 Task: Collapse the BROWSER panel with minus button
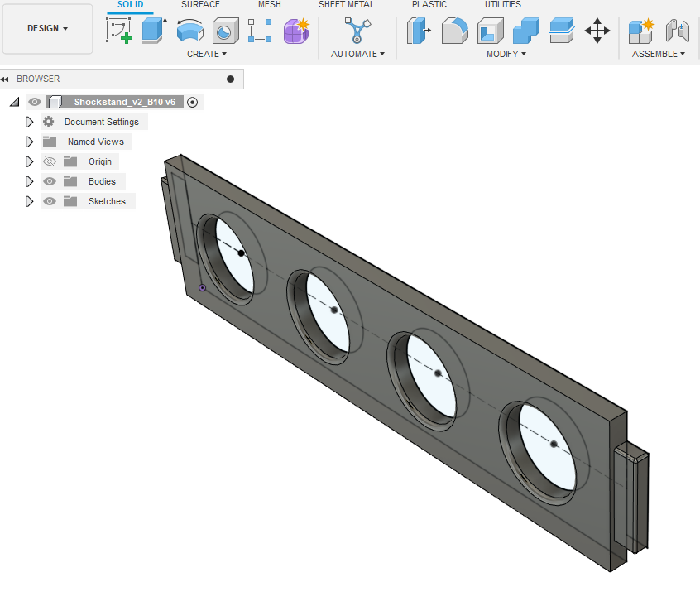click(230, 79)
